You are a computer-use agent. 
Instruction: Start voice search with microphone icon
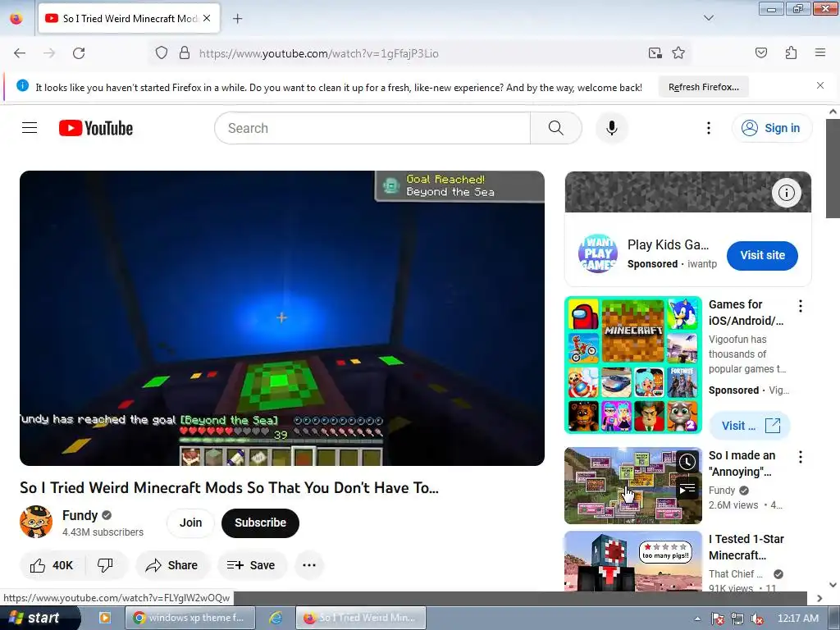point(612,128)
